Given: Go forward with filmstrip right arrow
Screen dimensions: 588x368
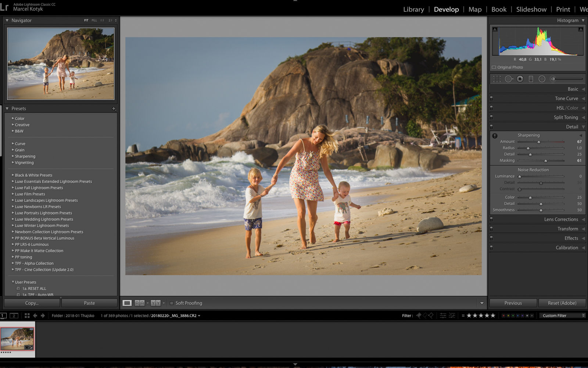Looking at the screenshot, I should (x=43, y=316).
